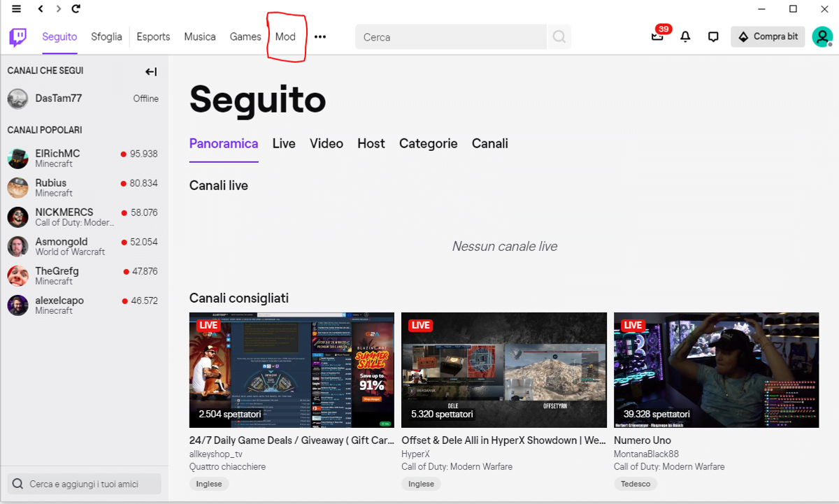Click the ElRichMC channel name
This screenshot has height=504, width=839.
tap(58, 154)
